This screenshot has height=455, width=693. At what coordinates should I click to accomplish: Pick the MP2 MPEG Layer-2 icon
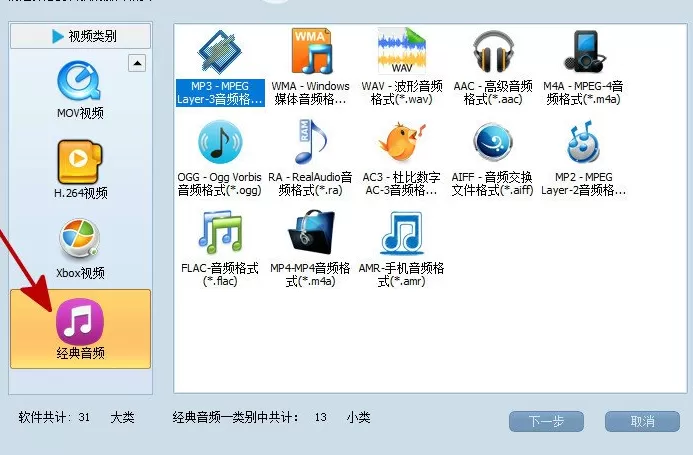(583, 141)
